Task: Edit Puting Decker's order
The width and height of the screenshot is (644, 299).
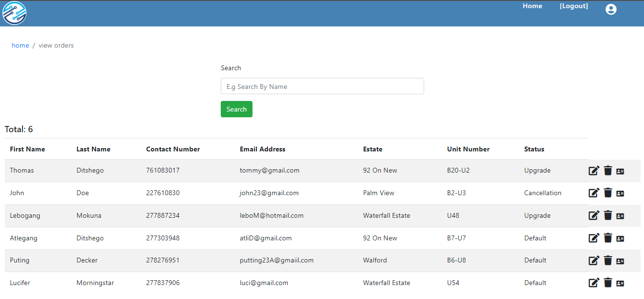Action: click(x=594, y=261)
